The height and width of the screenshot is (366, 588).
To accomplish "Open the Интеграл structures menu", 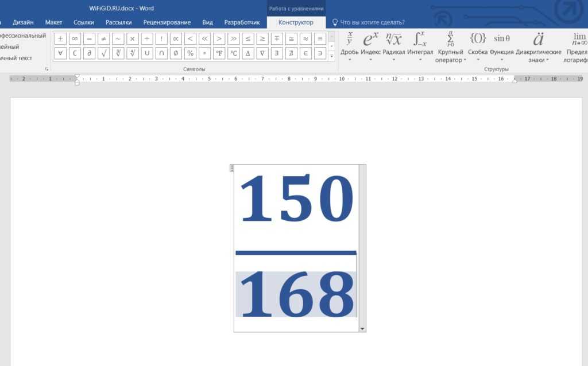I will click(x=420, y=46).
